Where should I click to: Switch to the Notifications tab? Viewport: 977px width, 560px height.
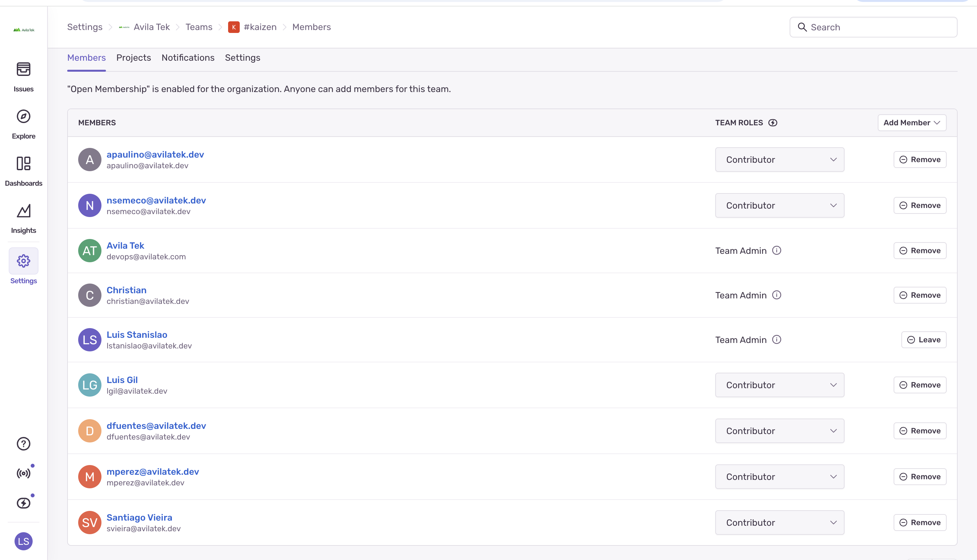(x=188, y=58)
